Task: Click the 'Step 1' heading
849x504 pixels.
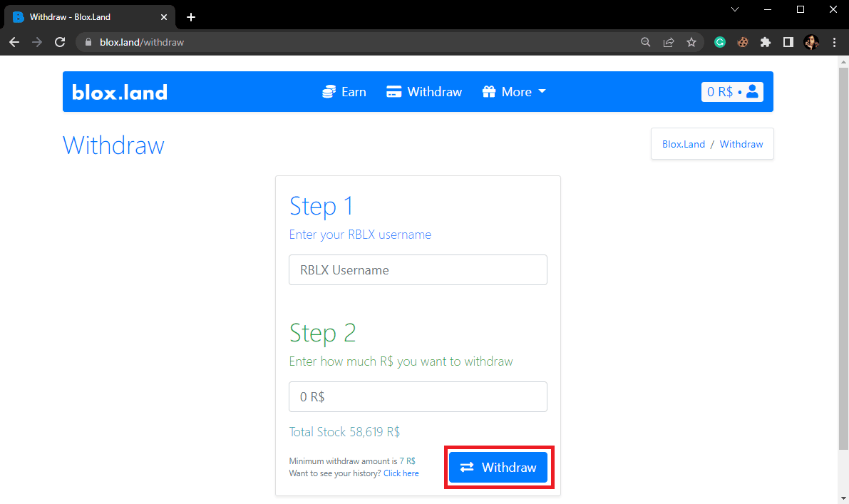Action: [321, 206]
